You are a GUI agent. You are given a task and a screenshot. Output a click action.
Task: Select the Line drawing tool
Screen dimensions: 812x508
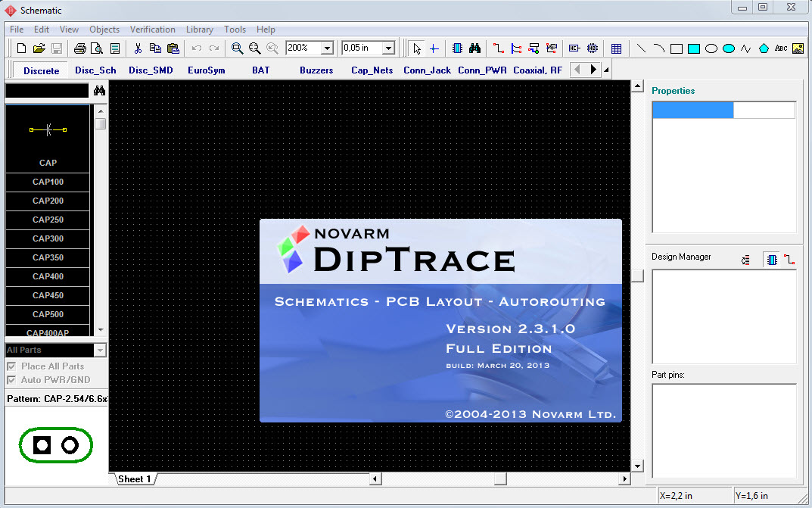641,48
